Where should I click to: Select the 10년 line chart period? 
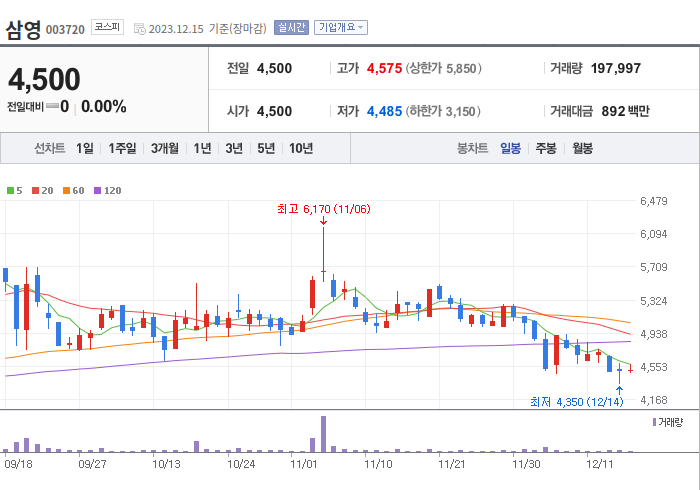click(x=301, y=148)
